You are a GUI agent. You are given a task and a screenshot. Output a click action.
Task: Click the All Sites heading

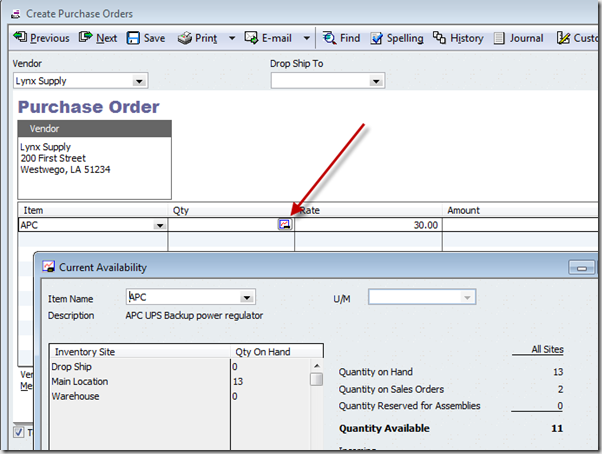(x=547, y=349)
